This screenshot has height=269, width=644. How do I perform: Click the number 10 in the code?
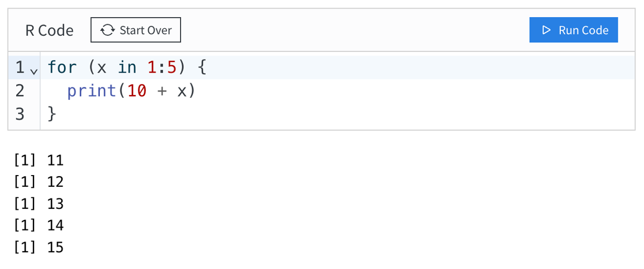(137, 91)
